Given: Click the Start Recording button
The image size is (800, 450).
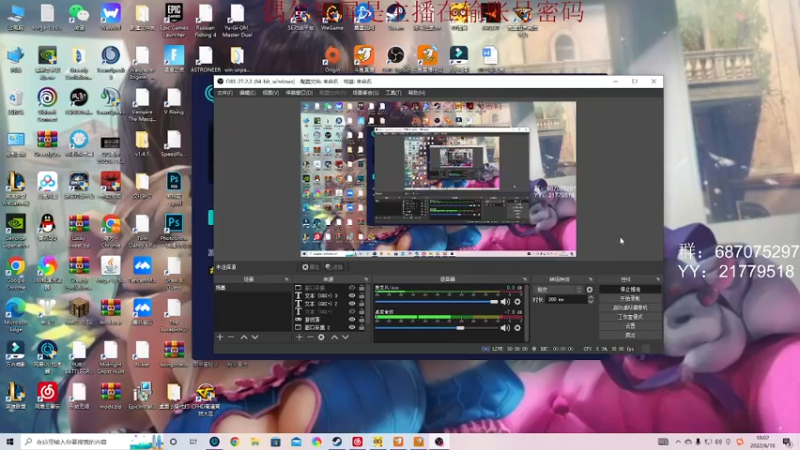Looking at the screenshot, I should coord(630,298).
